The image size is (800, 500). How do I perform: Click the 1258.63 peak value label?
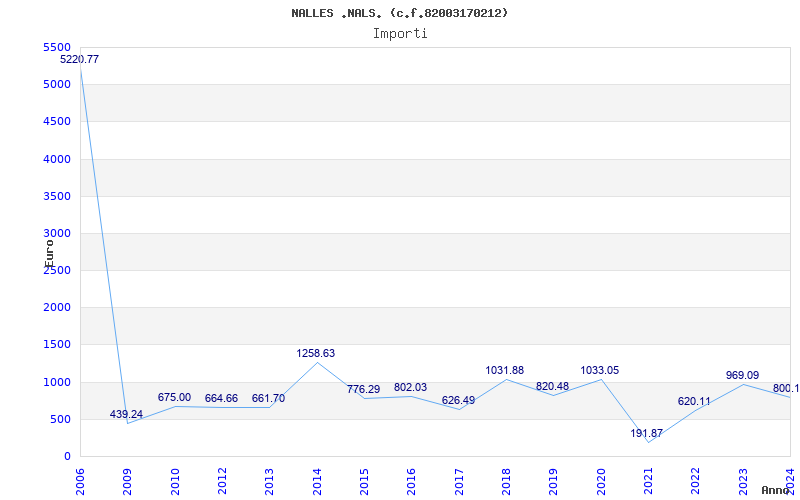(x=316, y=354)
